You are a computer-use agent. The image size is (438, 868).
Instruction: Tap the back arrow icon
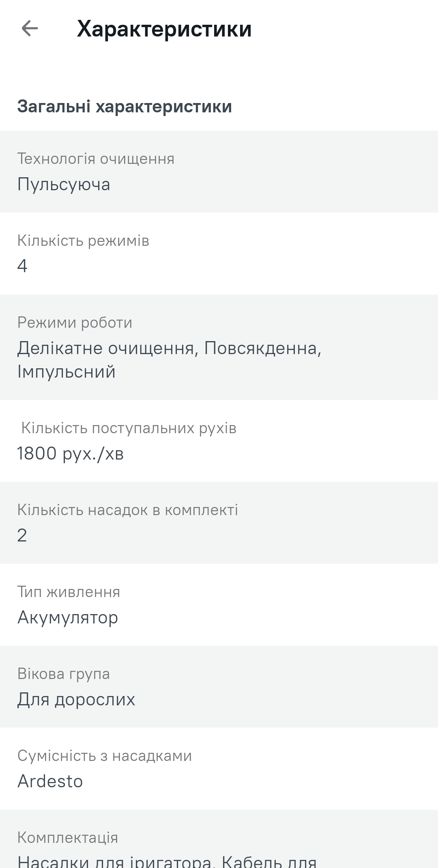point(30,28)
